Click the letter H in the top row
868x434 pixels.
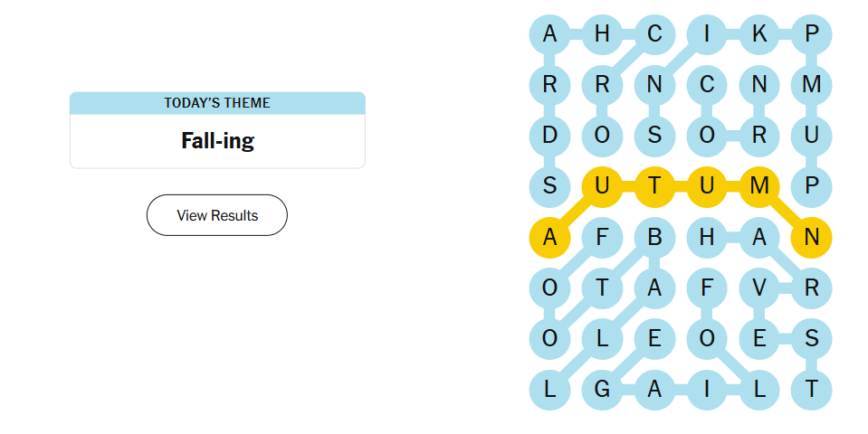coord(602,34)
